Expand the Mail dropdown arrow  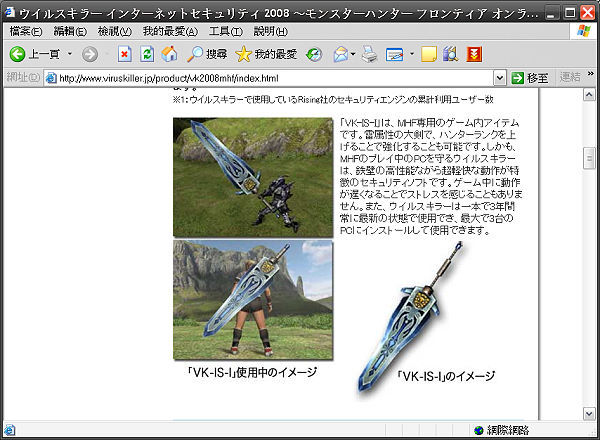pyautogui.click(x=353, y=54)
